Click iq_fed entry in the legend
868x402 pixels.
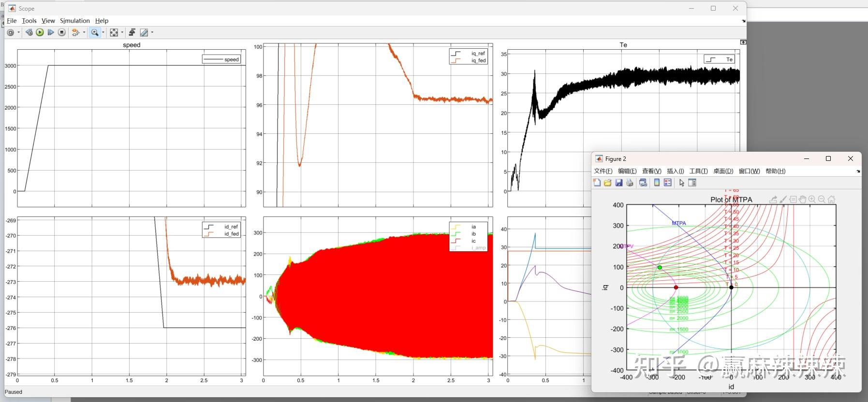478,60
